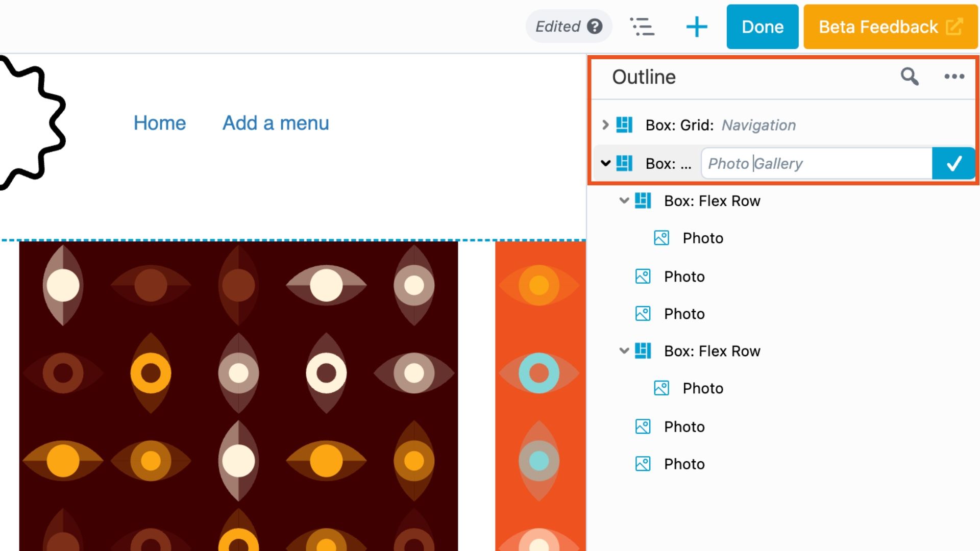Collapse the second Box: Flex Row
This screenshot has width=980, height=551.
(x=624, y=351)
